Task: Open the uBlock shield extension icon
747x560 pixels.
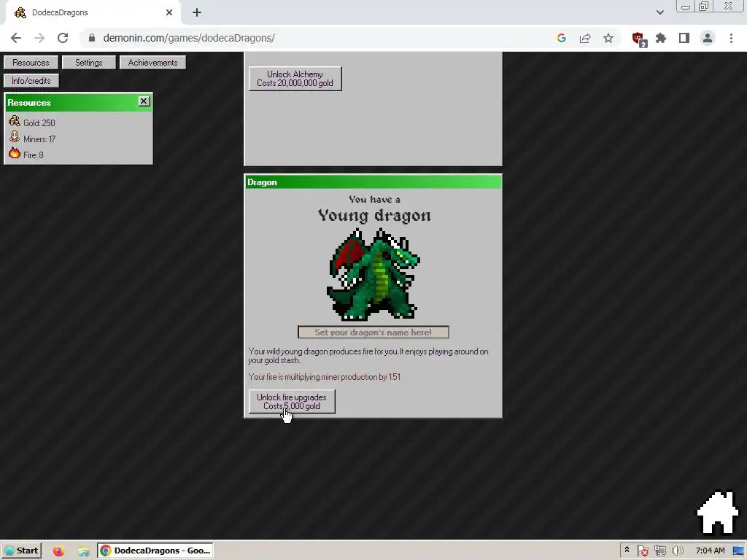Action: tap(639, 39)
